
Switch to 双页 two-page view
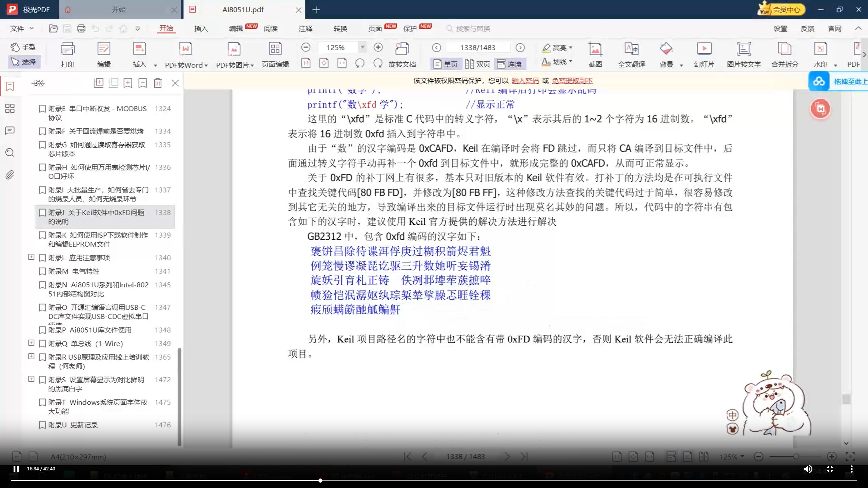click(x=477, y=64)
